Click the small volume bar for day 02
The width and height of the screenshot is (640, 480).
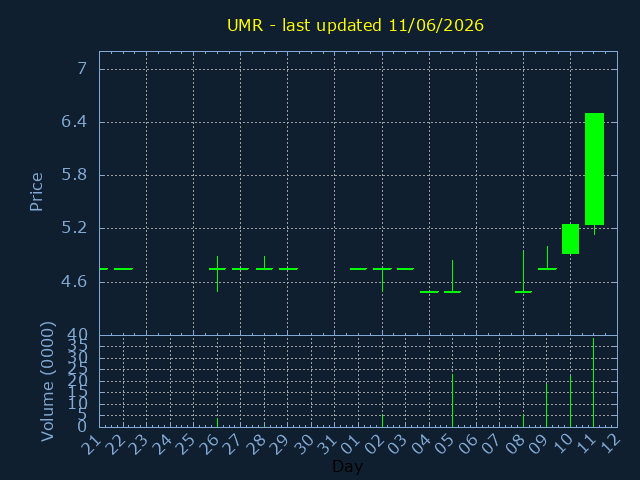click(382, 421)
